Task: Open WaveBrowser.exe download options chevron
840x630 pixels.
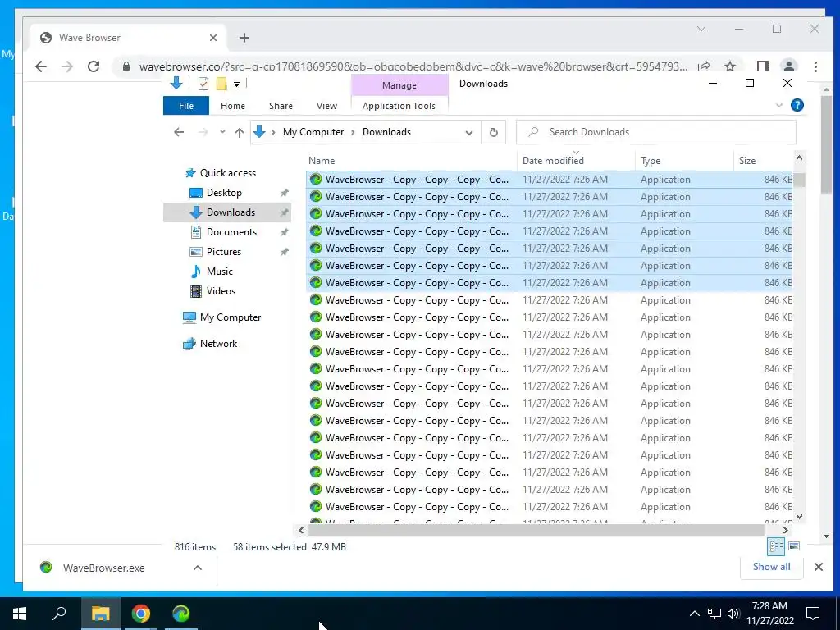Action: click(198, 568)
